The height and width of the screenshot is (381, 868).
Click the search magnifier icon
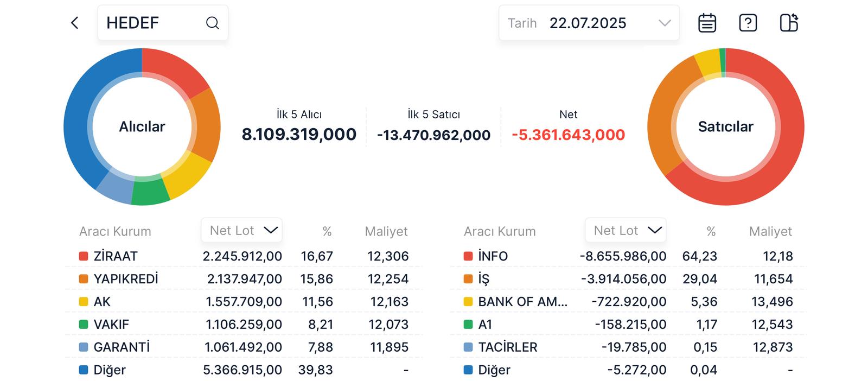coord(212,23)
